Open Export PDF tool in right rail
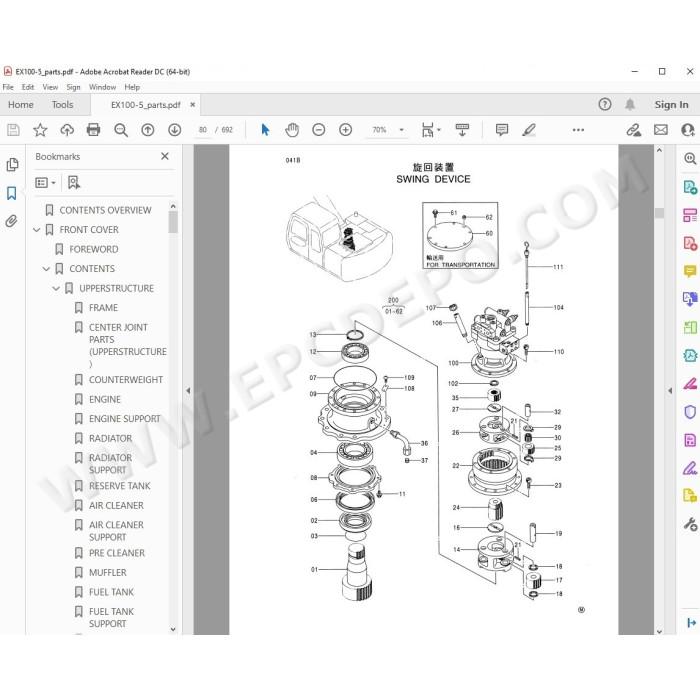The image size is (700, 700). [x=690, y=187]
